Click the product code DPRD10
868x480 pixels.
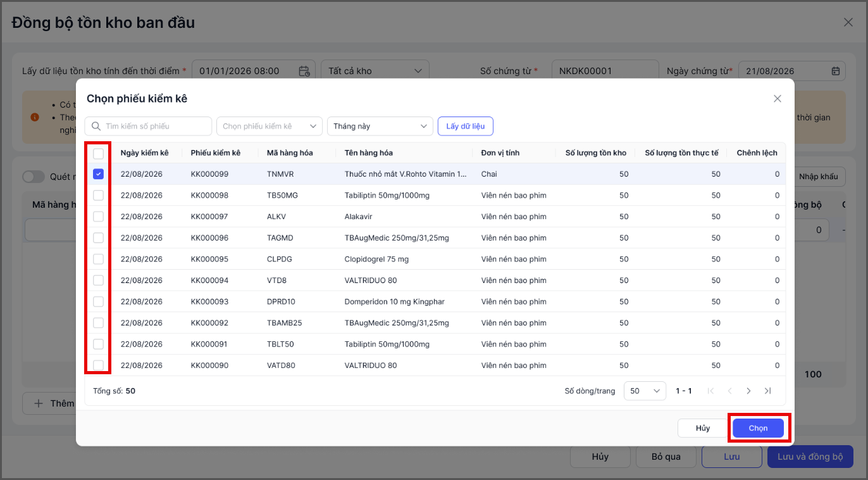click(x=281, y=301)
